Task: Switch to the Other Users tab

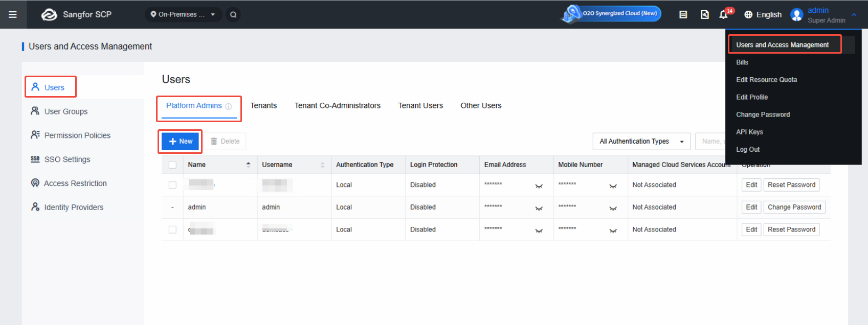Action: 481,106
